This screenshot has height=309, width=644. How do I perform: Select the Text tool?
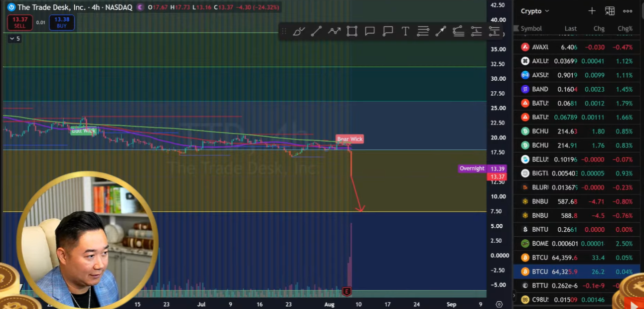pyautogui.click(x=405, y=31)
